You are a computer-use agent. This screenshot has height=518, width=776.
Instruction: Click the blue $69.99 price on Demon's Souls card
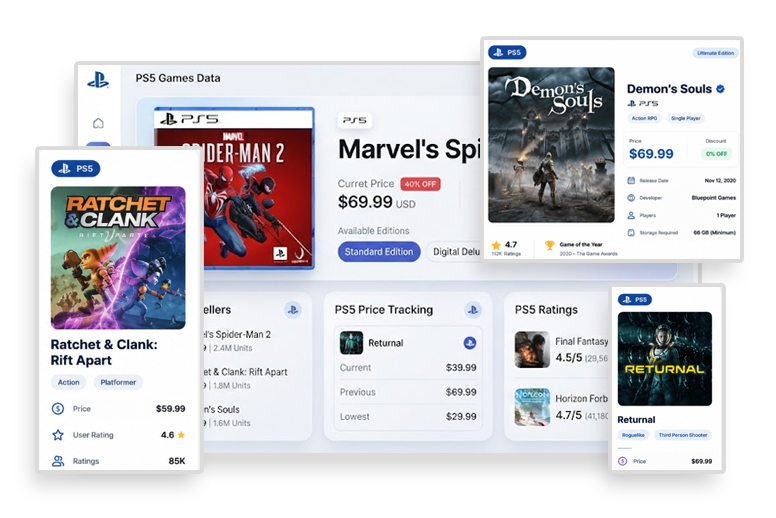click(651, 154)
